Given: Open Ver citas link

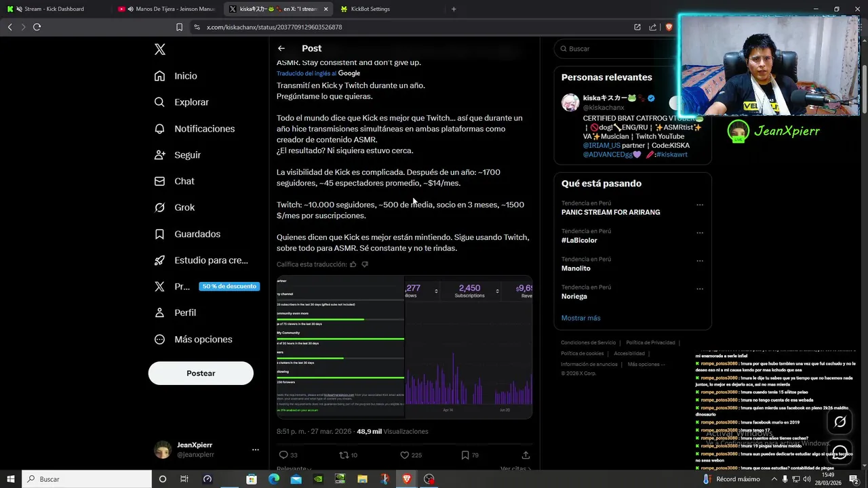Looking at the screenshot, I should 515,469.
